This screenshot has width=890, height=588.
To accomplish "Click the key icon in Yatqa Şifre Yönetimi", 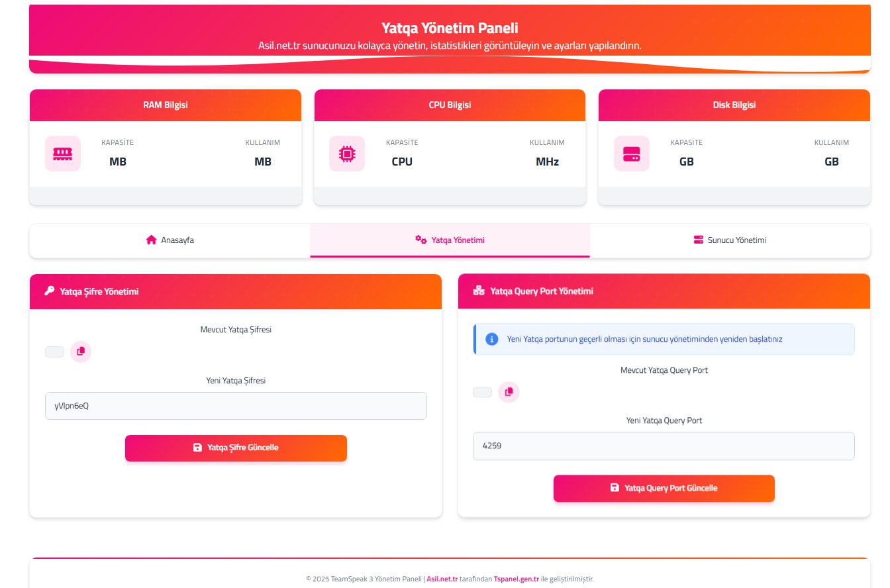I will click(x=49, y=291).
